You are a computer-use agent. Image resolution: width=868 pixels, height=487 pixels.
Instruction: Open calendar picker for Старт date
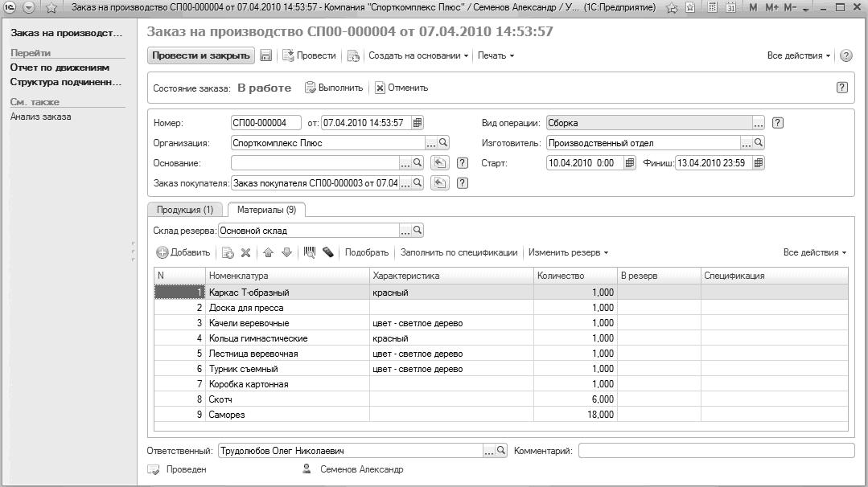tap(630, 163)
